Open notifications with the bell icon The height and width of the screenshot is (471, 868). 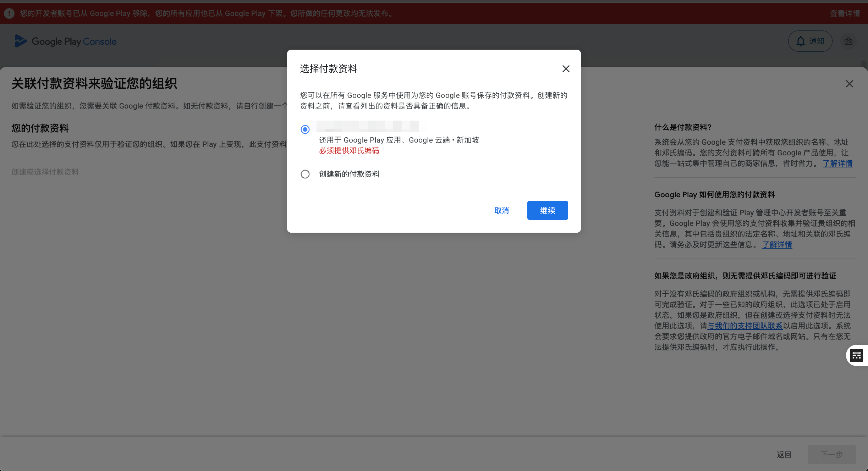801,41
